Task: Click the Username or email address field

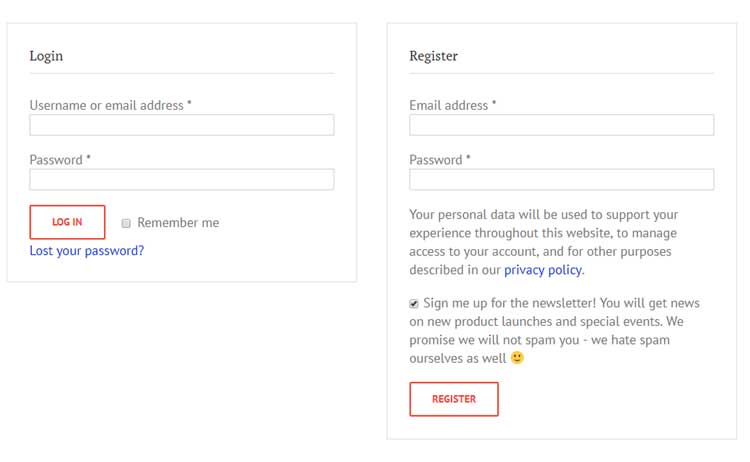Action: click(181, 125)
